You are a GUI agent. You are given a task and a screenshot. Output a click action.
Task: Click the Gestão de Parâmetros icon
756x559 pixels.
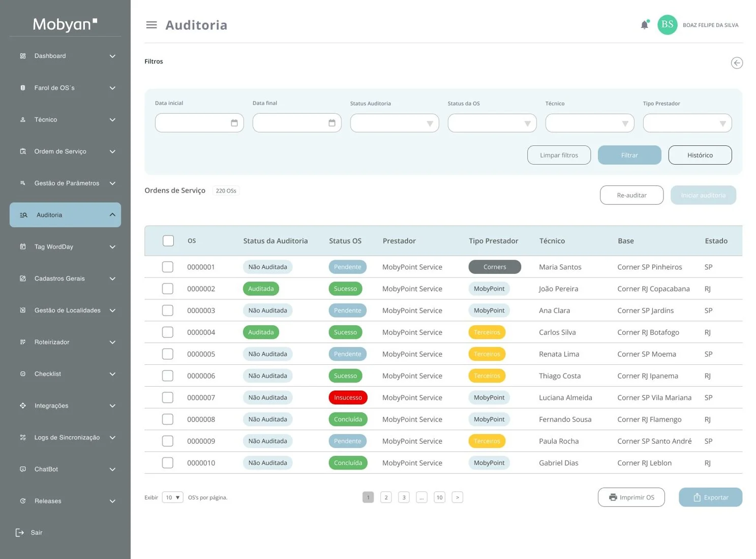[23, 183]
